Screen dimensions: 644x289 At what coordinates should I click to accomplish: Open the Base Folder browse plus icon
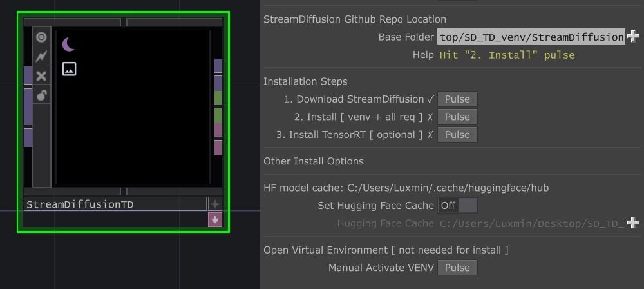(633, 37)
